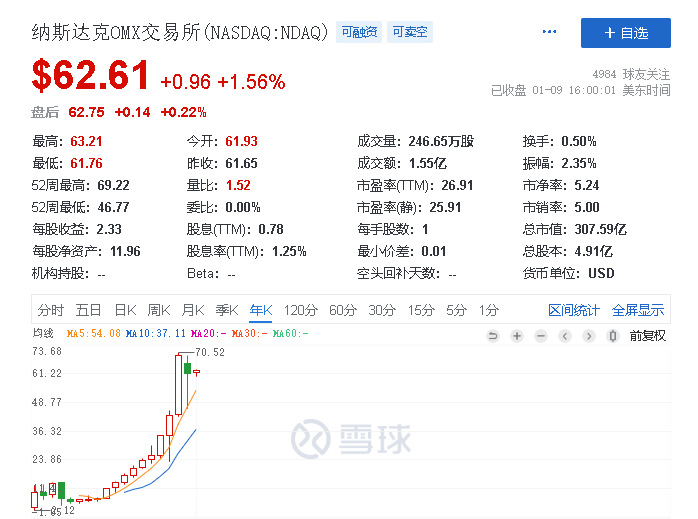Switch to 60分 chart tab
This screenshot has height=519, width=698.
[343, 310]
